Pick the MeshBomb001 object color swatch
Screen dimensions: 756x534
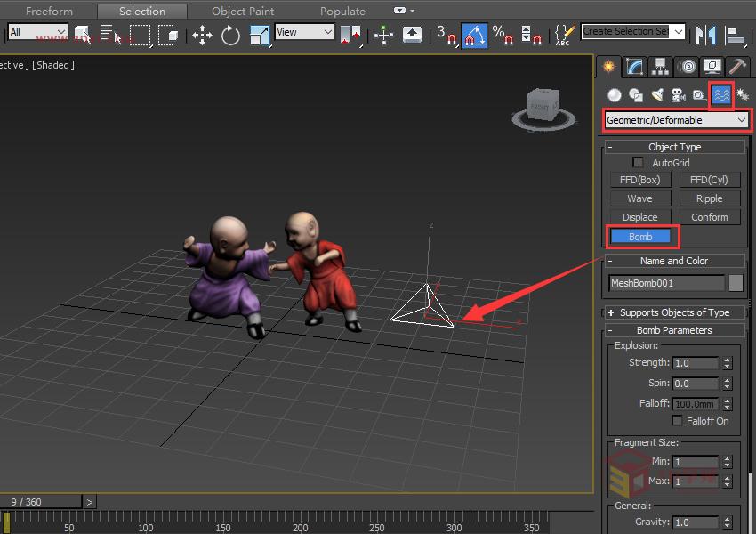pyautogui.click(x=738, y=285)
